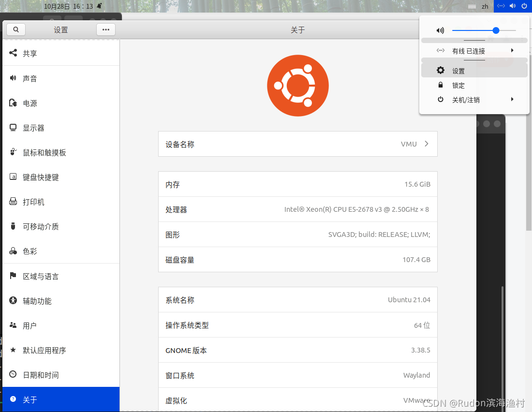This screenshot has width=532, height=412.
Task: Click the USB drive icon beside 可移动介质
Action: (x=13, y=226)
